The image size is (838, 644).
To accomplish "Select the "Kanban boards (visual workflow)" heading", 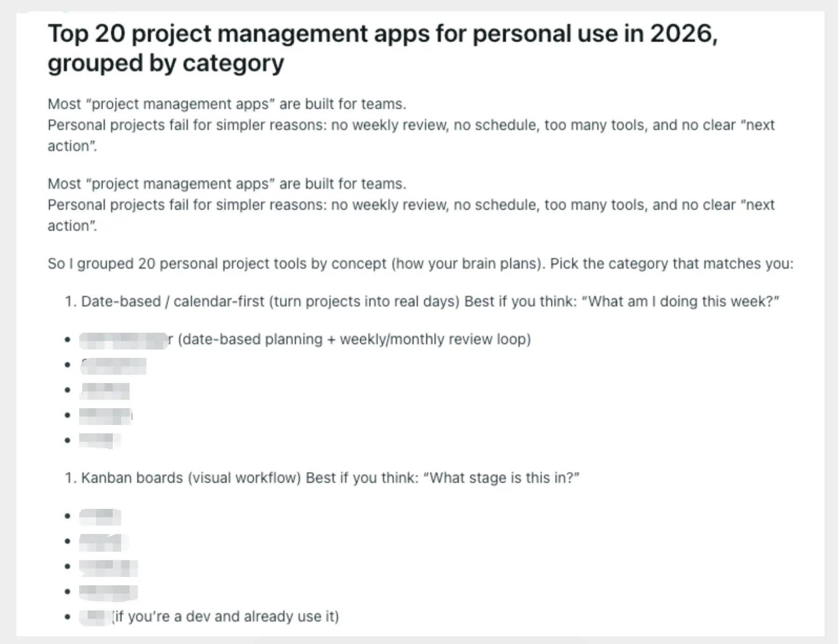I will coord(191,478).
